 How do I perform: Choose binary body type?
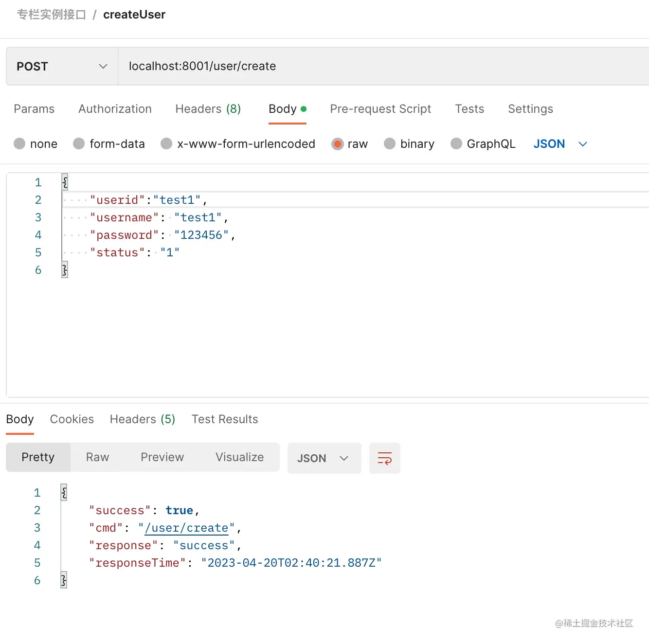click(390, 144)
